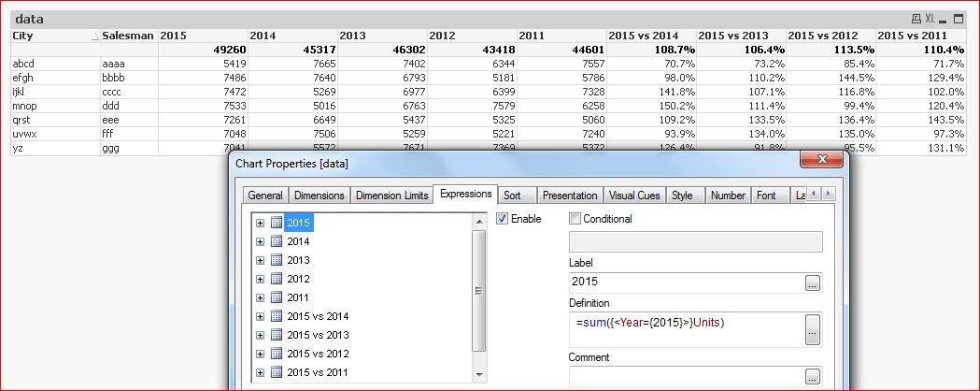The height and width of the screenshot is (391, 980).
Task: Select city cell uvwx
Action: (56, 134)
